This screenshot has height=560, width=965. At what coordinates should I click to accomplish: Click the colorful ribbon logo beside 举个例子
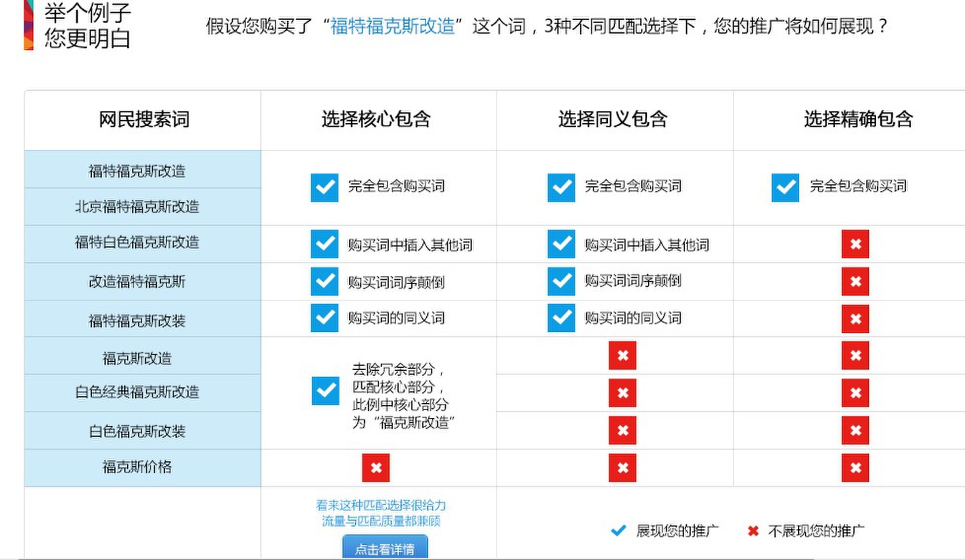(29, 25)
